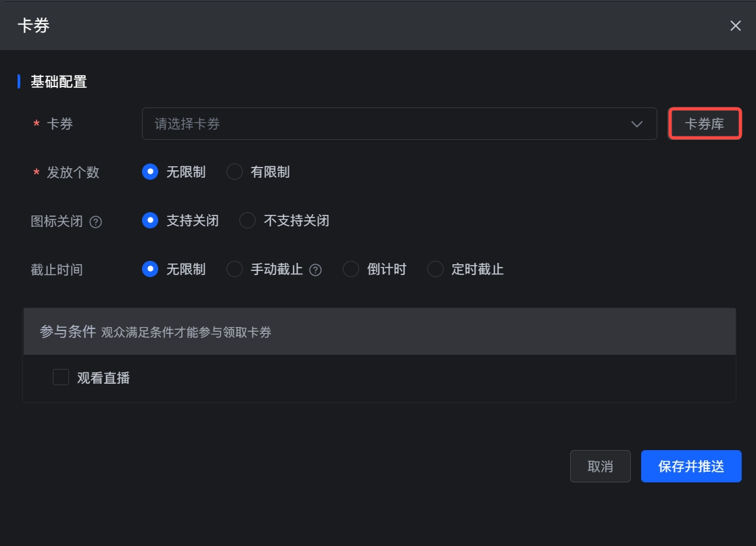Close the 卡券 dialog with X
Screen dimensions: 756x546
[736, 26]
